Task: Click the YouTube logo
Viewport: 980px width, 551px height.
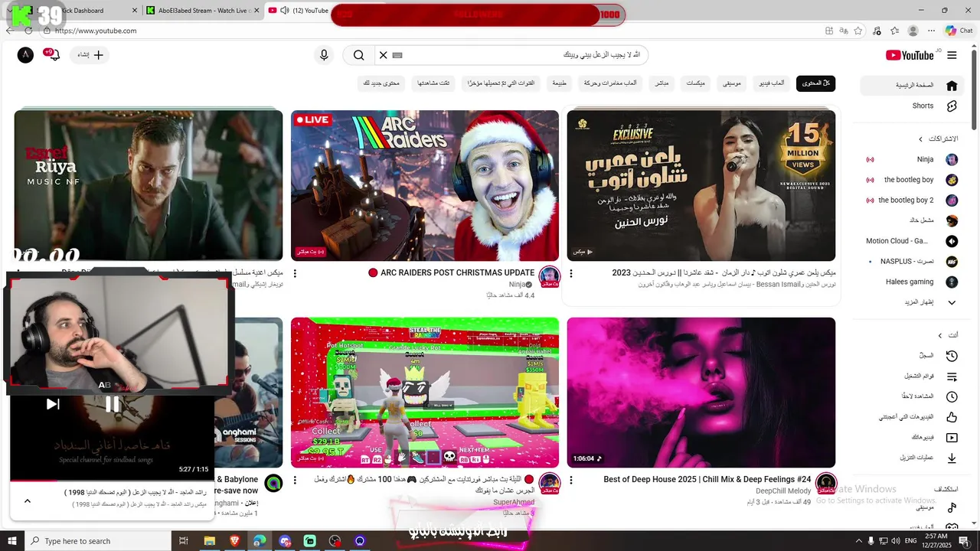Action: [x=910, y=55]
